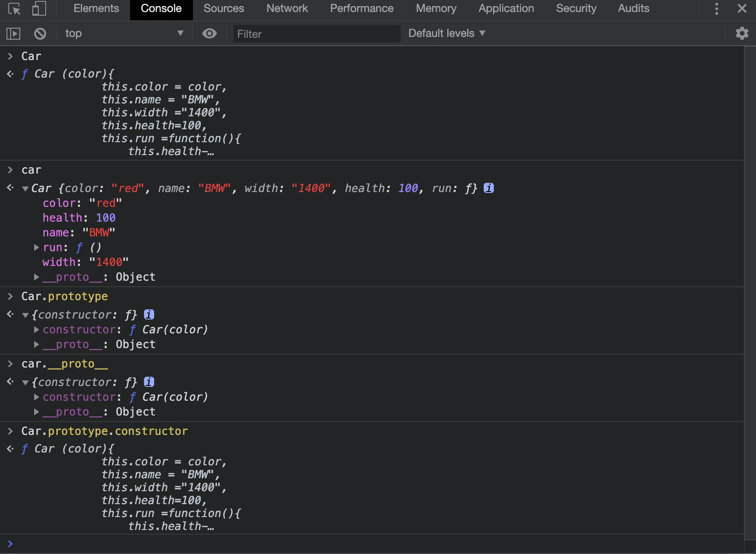
Task: Toggle the live expression eye icon
Action: point(209,33)
